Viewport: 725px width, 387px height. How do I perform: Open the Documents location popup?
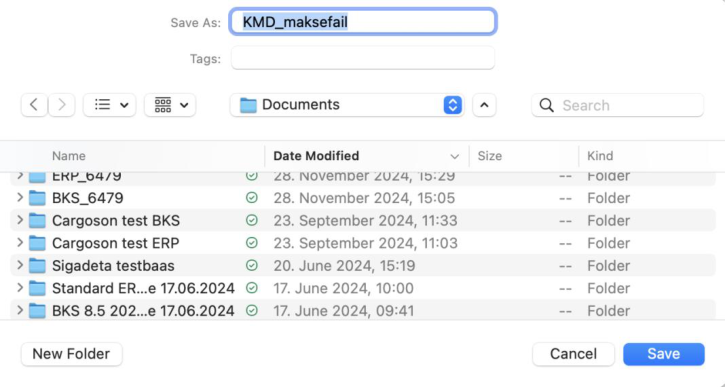tap(347, 105)
